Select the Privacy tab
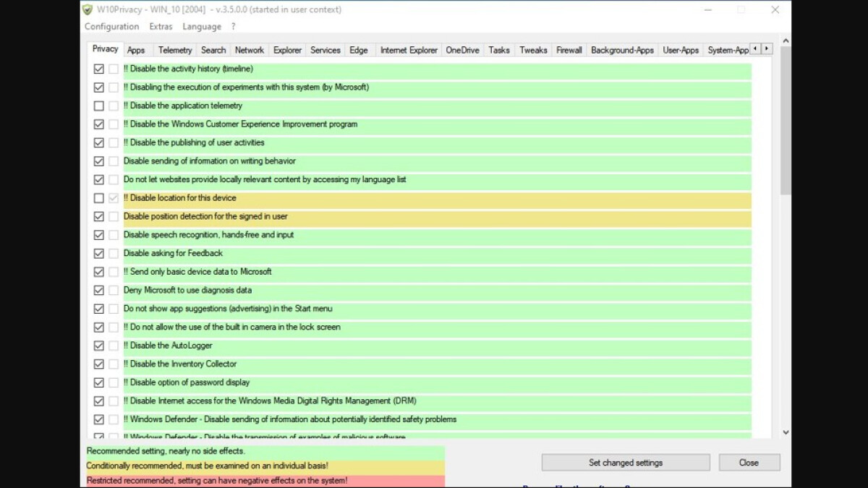The image size is (868, 488). (105, 48)
